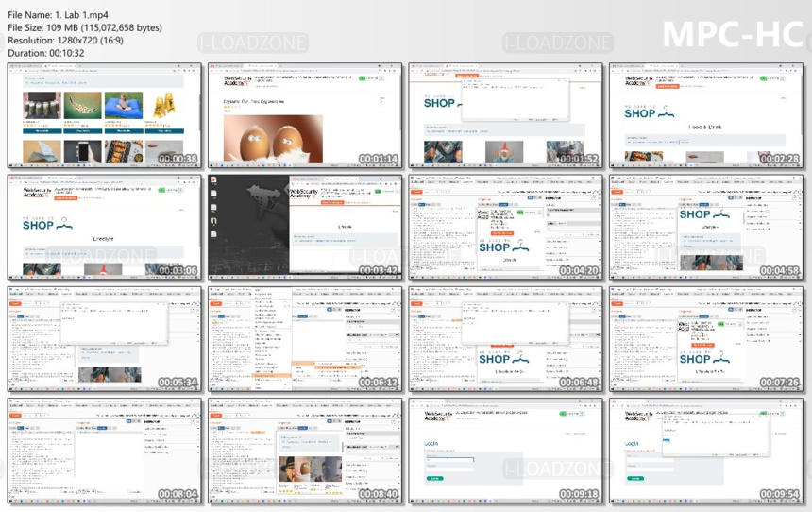Image resolution: width=812 pixels, height=512 pixels.
Task: Select the thumbnail stamped 00:08:40
Action: 305,451
